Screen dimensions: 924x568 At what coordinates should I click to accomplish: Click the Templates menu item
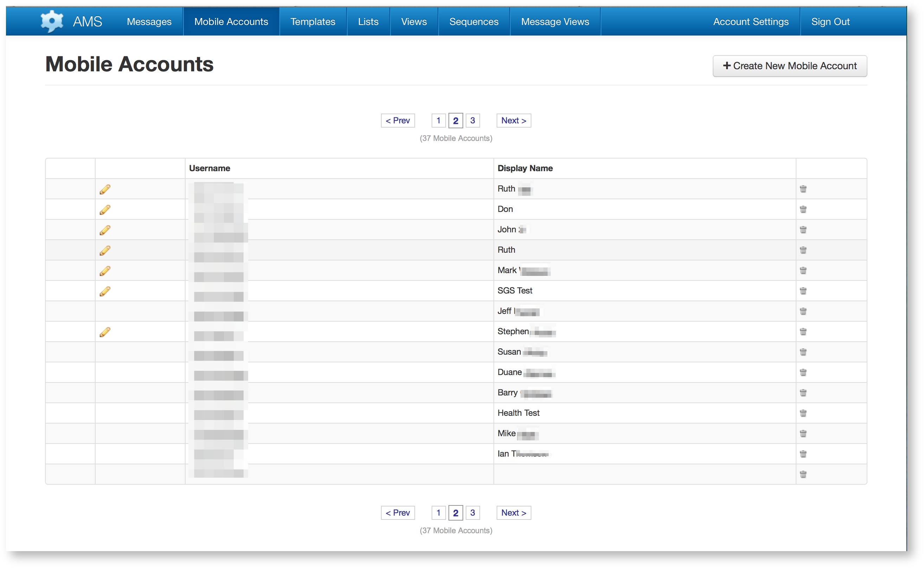coord(312,22)
